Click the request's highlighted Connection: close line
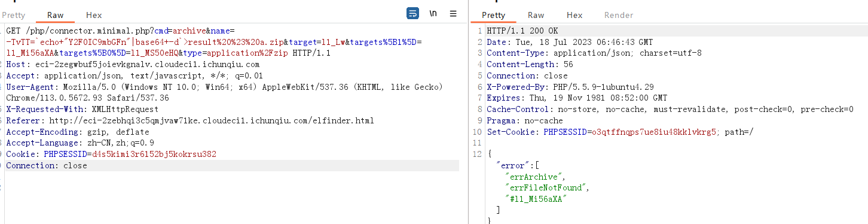 pos(233,165)
